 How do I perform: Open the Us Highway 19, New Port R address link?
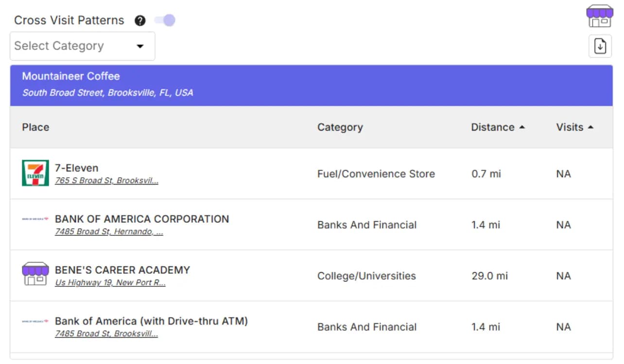pyautogui.click(x=110, y=282)
